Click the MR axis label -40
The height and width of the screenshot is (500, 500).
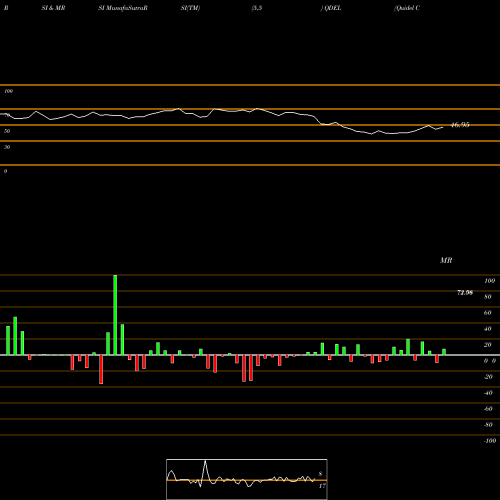point(488,393)
